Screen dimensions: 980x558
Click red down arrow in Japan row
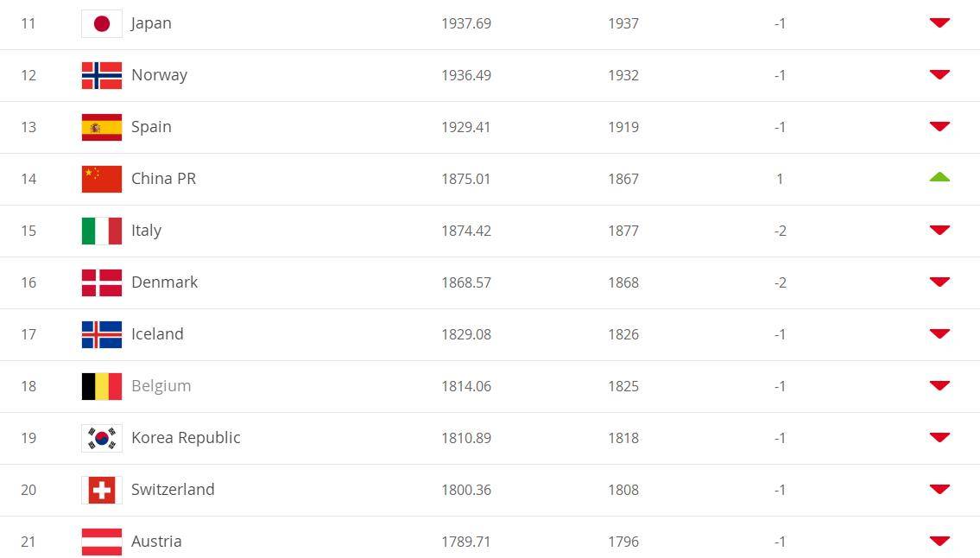(939, 22)
